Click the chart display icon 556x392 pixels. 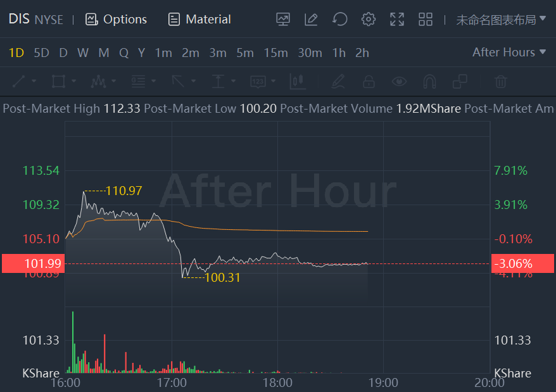click(283, 20)
